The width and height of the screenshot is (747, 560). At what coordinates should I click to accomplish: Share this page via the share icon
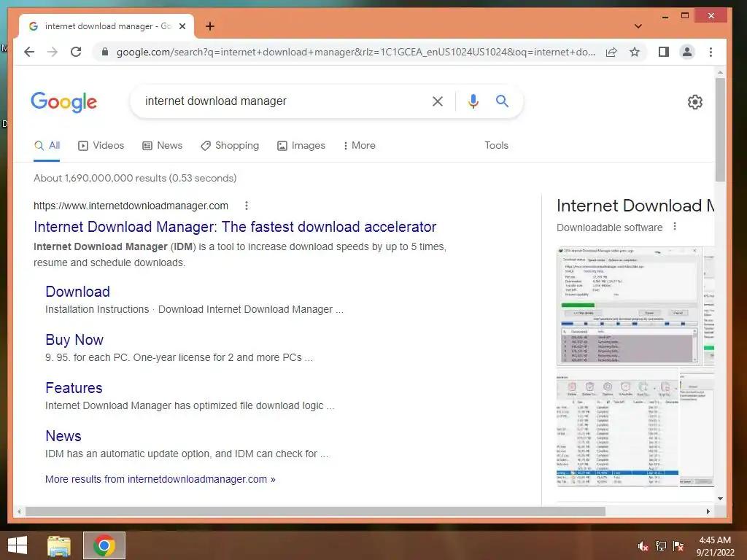(611, 52)
